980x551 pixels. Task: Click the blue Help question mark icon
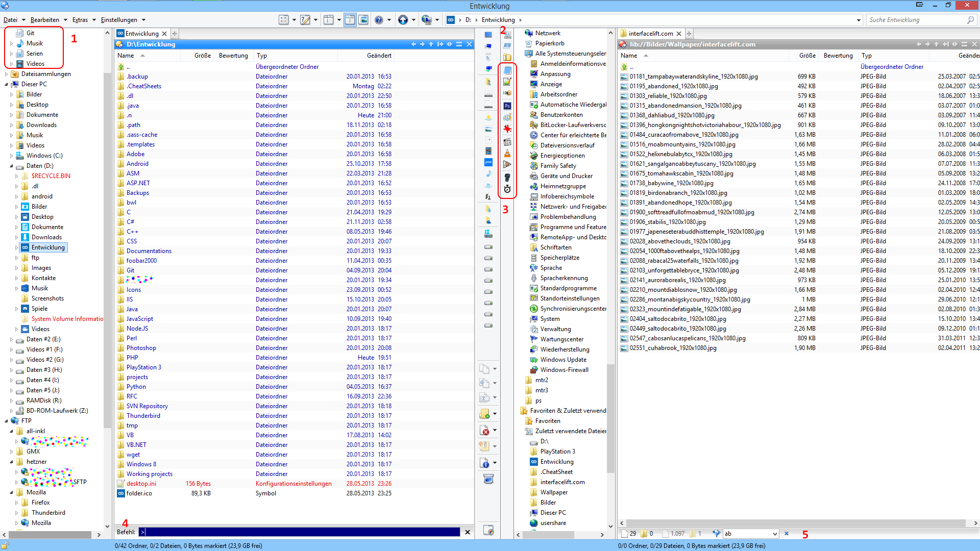(x=379, y=20)
